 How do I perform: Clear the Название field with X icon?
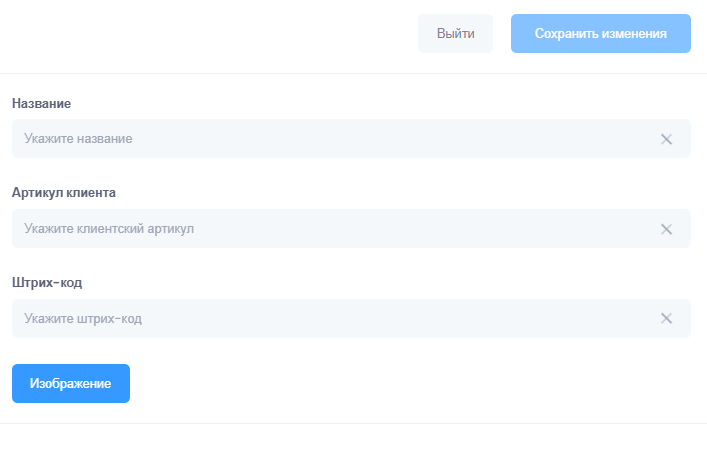coord(666,139)
